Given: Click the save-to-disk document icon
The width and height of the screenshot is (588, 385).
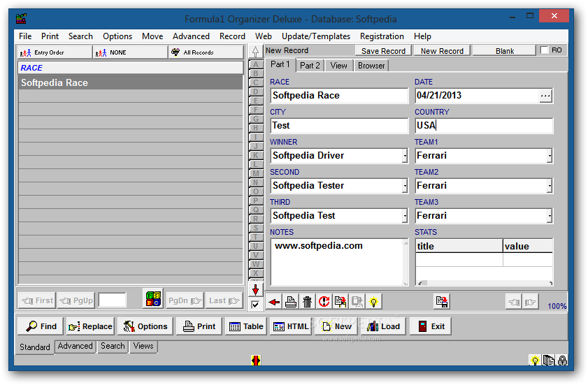Looking at the screenshot, I should coord(442,302).
